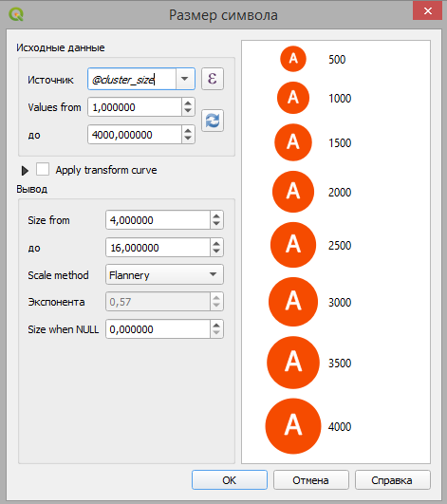Image resolution: width=447 pixels, height=504 pixels.
Task: Open help with Справка button
Action: pos(392,480)
